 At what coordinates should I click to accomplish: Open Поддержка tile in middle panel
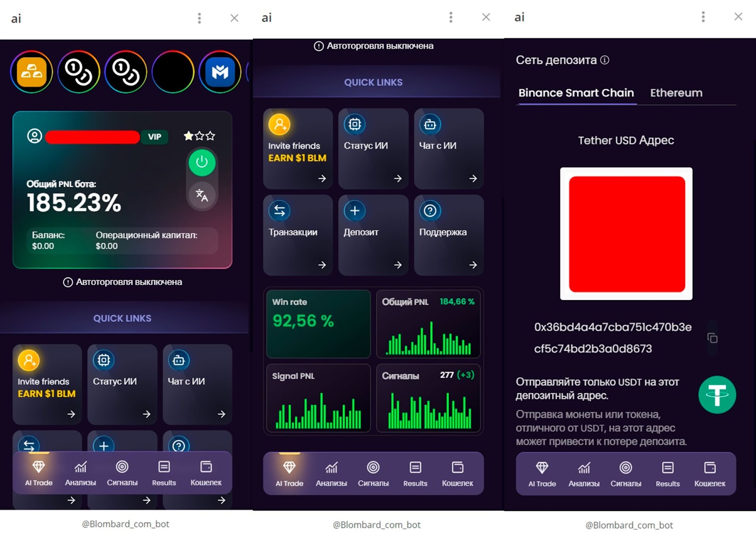448,235
